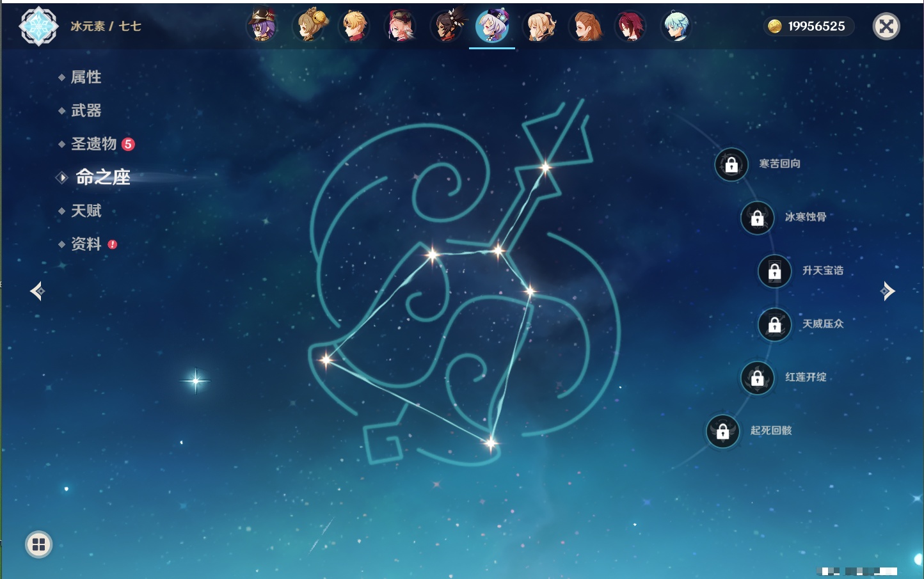Select the highlighted 七七 avatar
924x579 pixels.
[x=492, y=26]
